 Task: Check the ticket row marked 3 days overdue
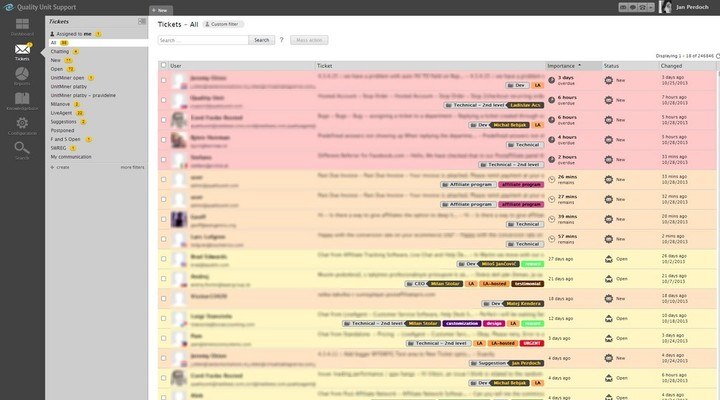(163, 80)
